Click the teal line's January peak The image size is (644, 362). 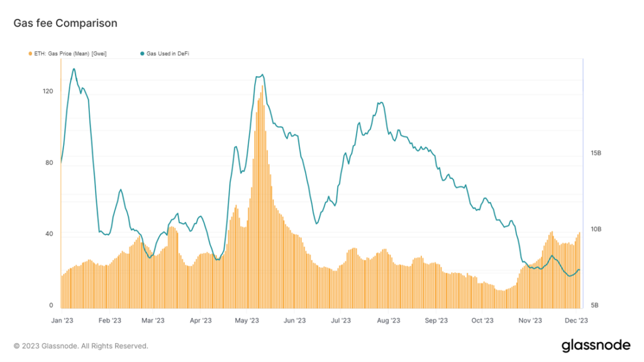[74, 69]
